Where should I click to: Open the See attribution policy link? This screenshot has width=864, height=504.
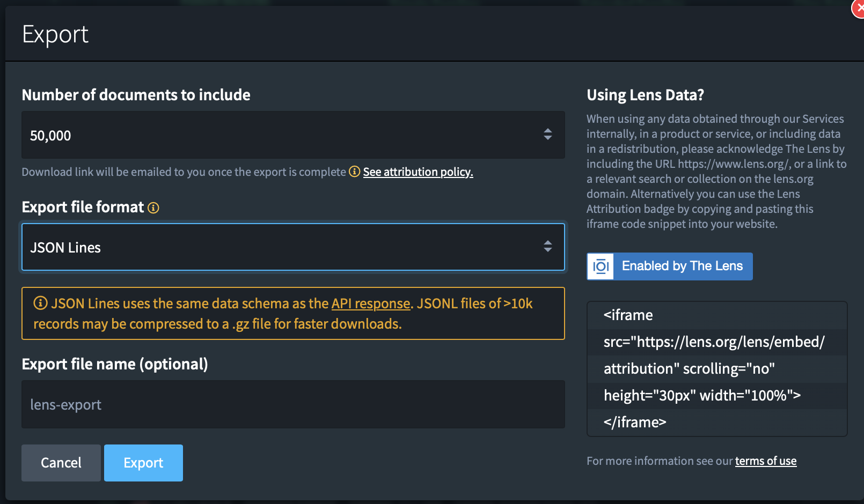[x=418, y=172]
